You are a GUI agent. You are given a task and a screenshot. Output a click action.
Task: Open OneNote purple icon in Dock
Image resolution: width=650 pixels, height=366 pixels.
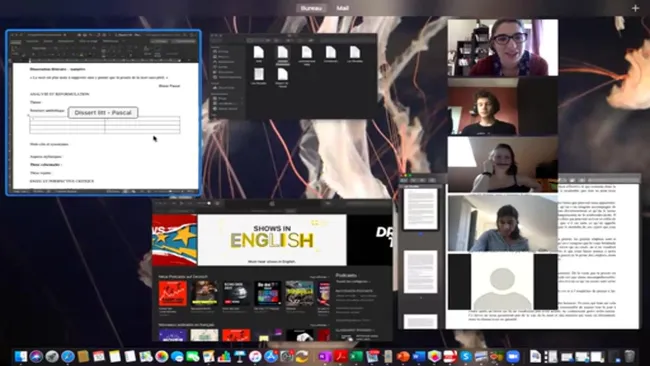324,356
